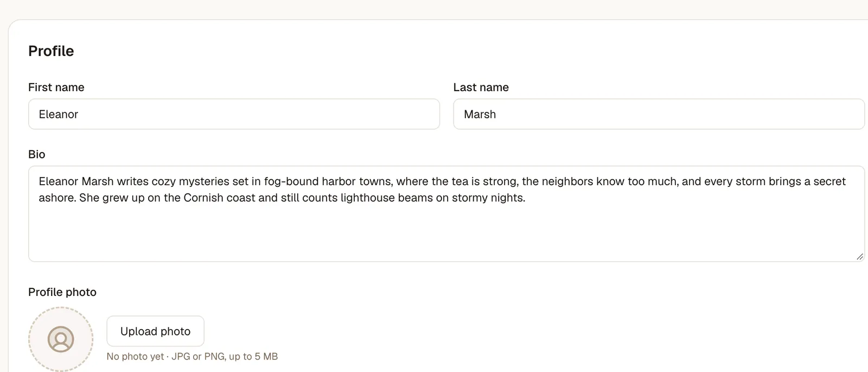Screen dimensions: 868x372
Task: Place cursor after 'stormy nights.' in the bio
Action: pyautogui.click(x=526, y=198)
